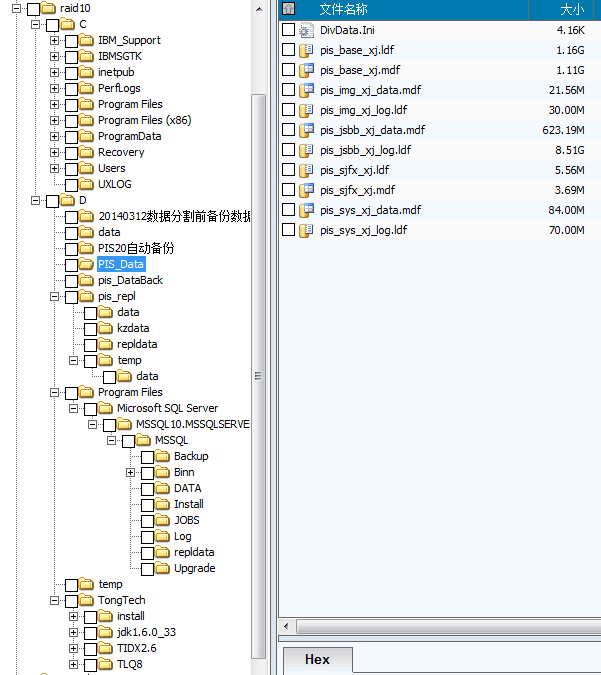The height and width of the screenshot is (675, 601).
Task: Sort files by 大小 column header
Action: (571, 9)
